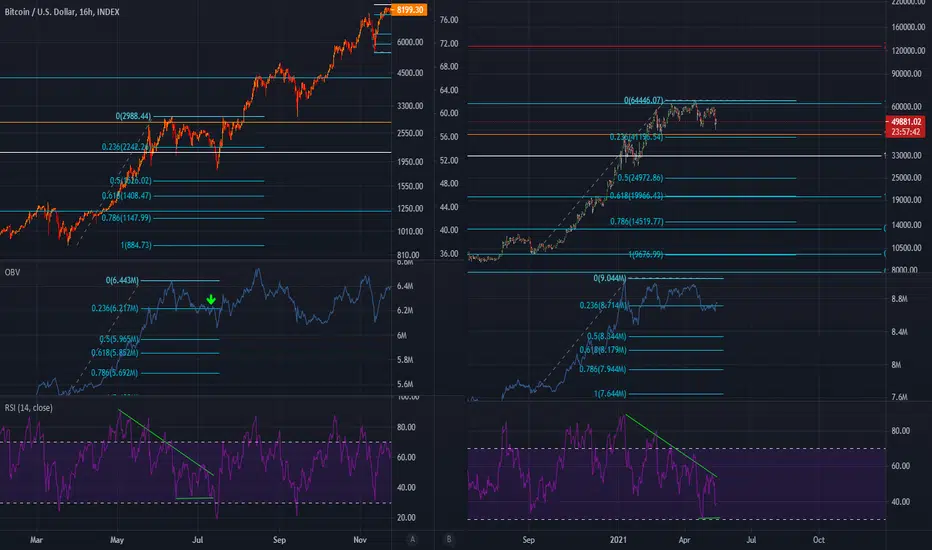Click the Bitcoin / U.S. Dollar chart title
The image size is (932, 550).
[62, 12]
